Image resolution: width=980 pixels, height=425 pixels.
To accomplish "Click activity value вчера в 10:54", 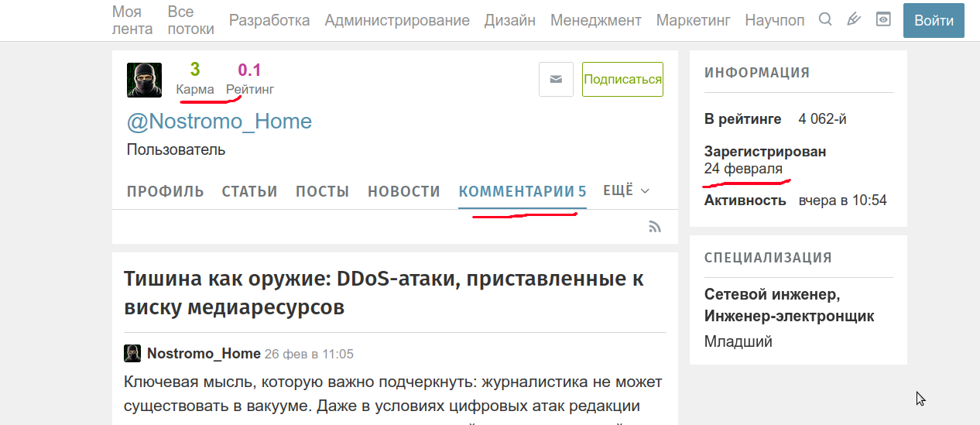I will tap(843, 201).
